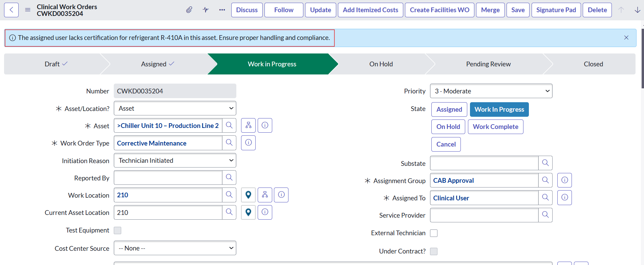Show Current Asset Location map pin
The image size is (644, 265).
248,213
